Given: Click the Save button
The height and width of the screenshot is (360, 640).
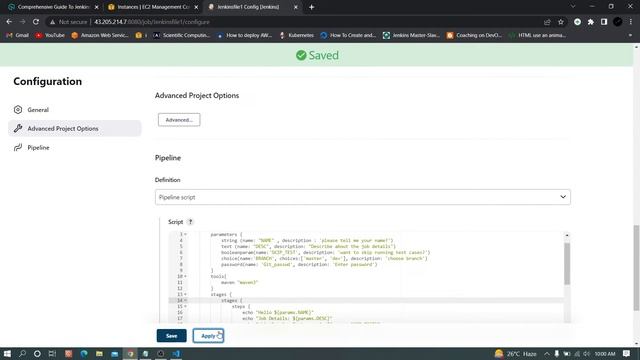Looking at the screenshot, I should (171, 336).
